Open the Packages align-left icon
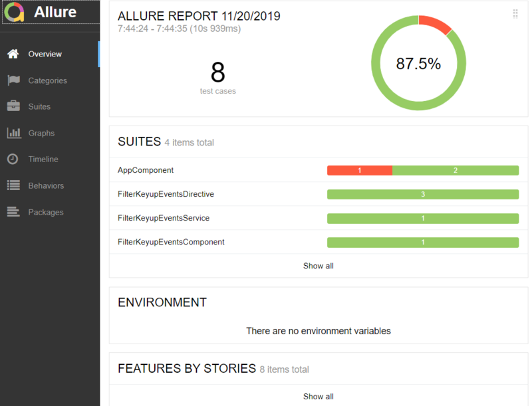This screenshot has width=532, height=406. click(13, 212)
